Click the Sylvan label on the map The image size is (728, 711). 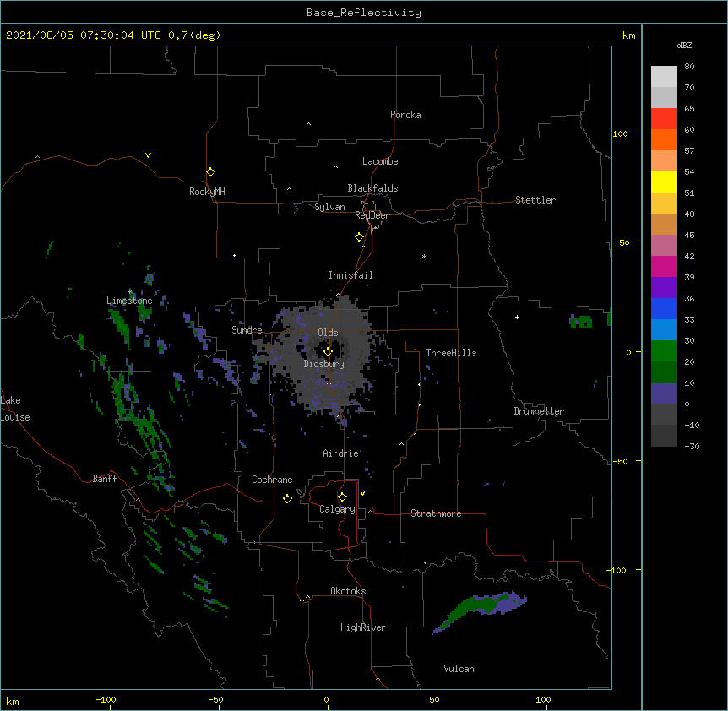(x=329, y=207)
